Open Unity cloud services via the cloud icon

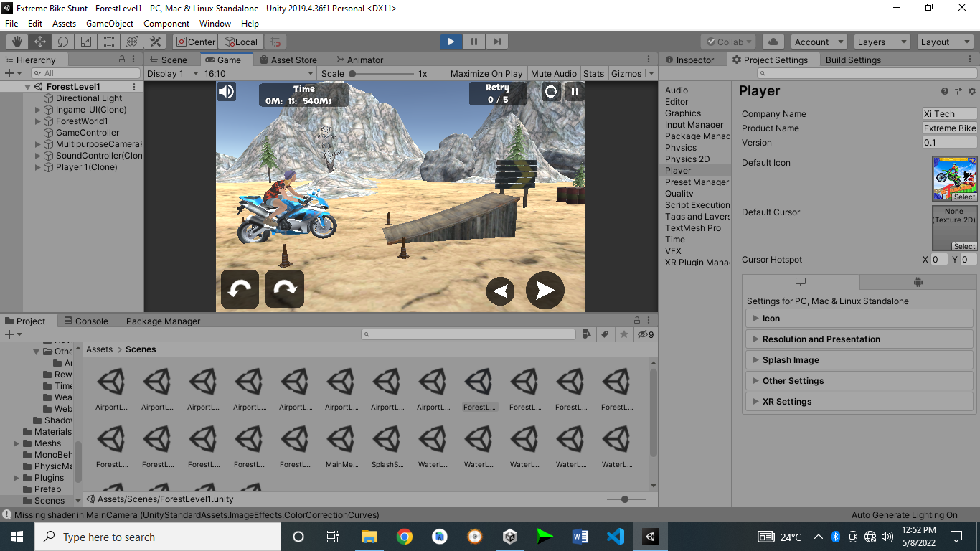click(x=773, y=41)
